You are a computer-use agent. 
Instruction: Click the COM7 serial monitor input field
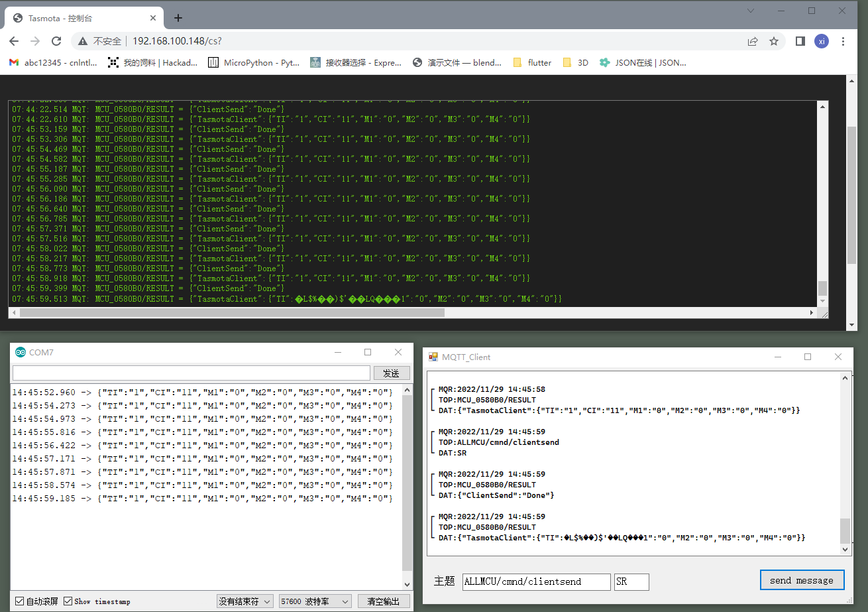[x=191, y=373]
